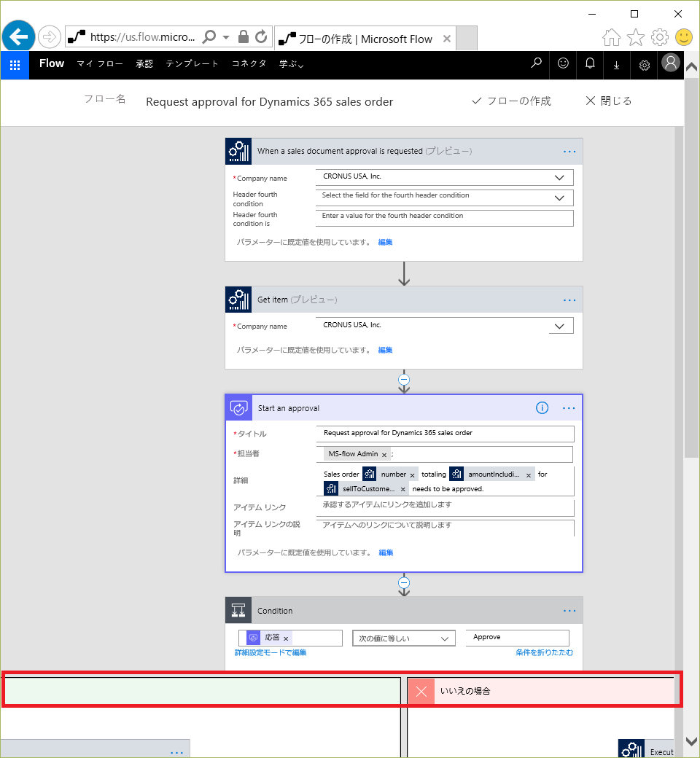This screenshot has height=758, width=700.
Task: Open 承認 menu item
Action: click(144, 64)
